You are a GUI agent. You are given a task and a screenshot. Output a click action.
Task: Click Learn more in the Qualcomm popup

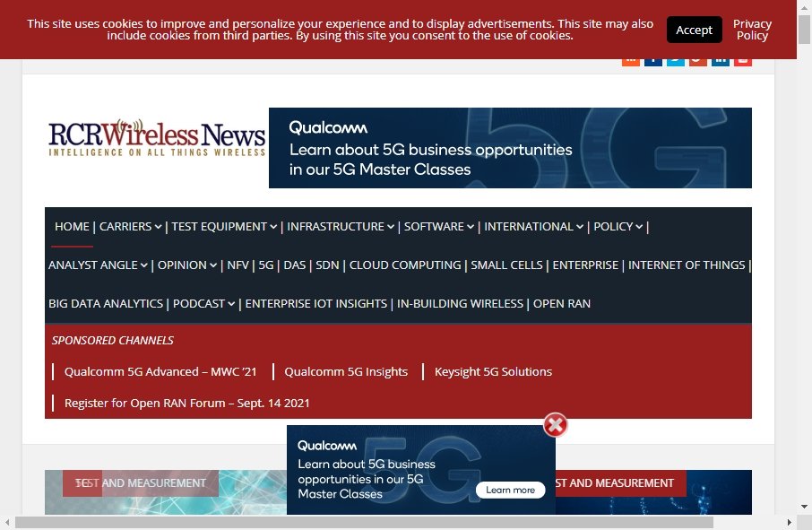510,490
